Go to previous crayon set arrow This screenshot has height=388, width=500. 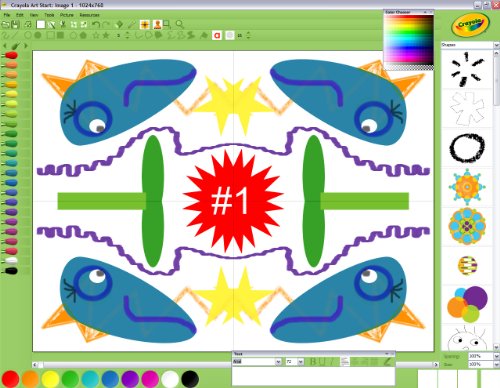coord(5,46)
